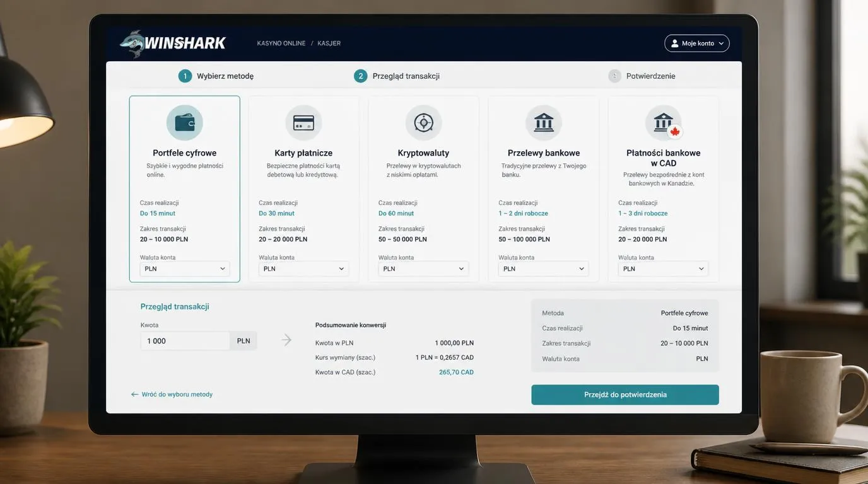Select the Kryptowaluty crypto icon
Image resolution: width=868 pixels, height=484 pixels.
[x=423, y=123]
